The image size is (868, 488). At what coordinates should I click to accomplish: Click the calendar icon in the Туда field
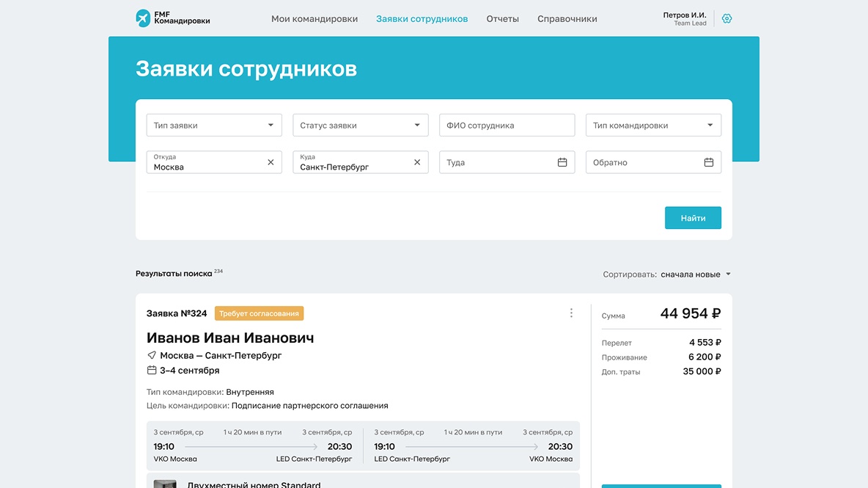point(562,161)
